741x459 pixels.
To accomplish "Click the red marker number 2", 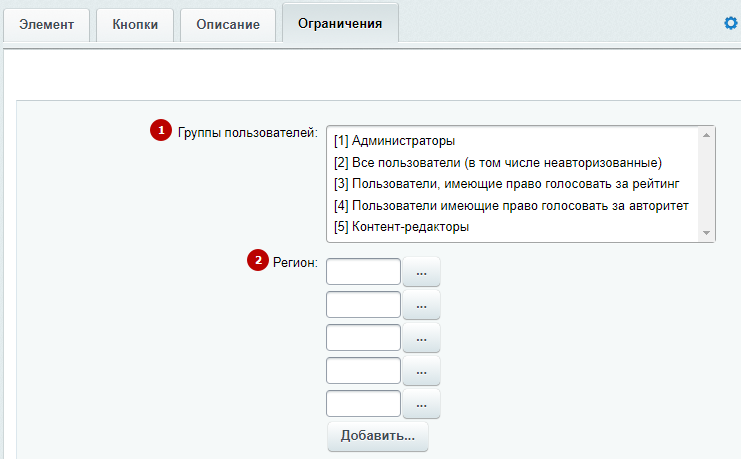I will pyautogui.click(x=258, y=260).
